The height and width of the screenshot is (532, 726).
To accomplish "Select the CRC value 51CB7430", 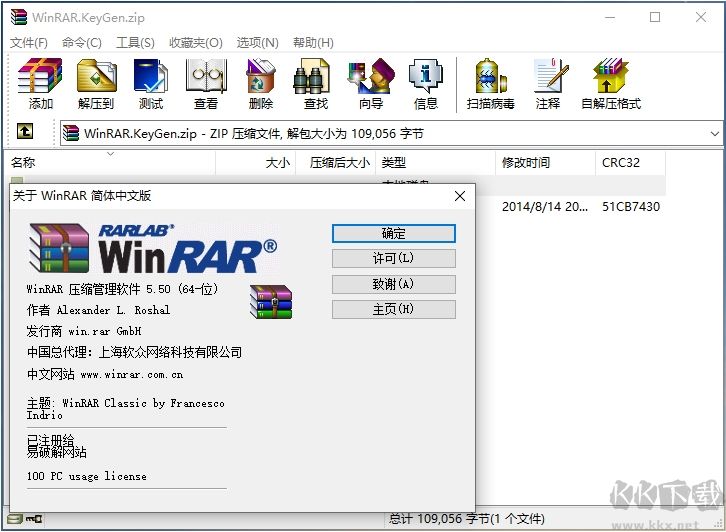I will point(631,207).
